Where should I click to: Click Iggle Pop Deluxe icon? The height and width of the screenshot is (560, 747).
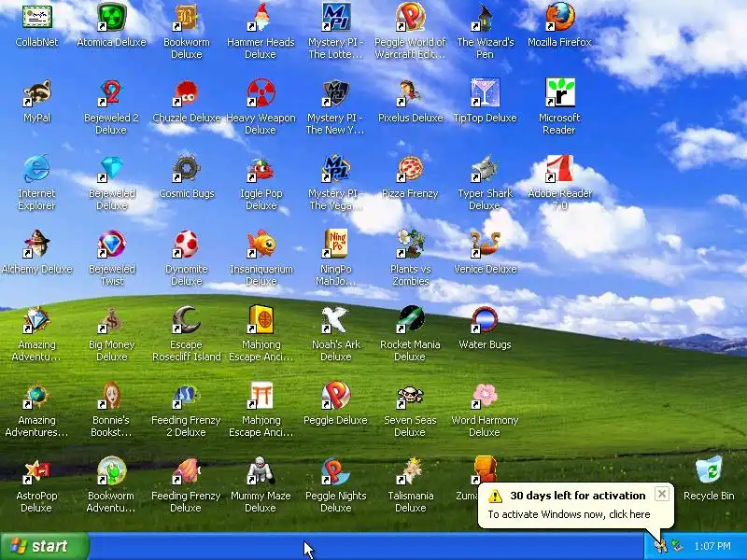tap(261, 168)
